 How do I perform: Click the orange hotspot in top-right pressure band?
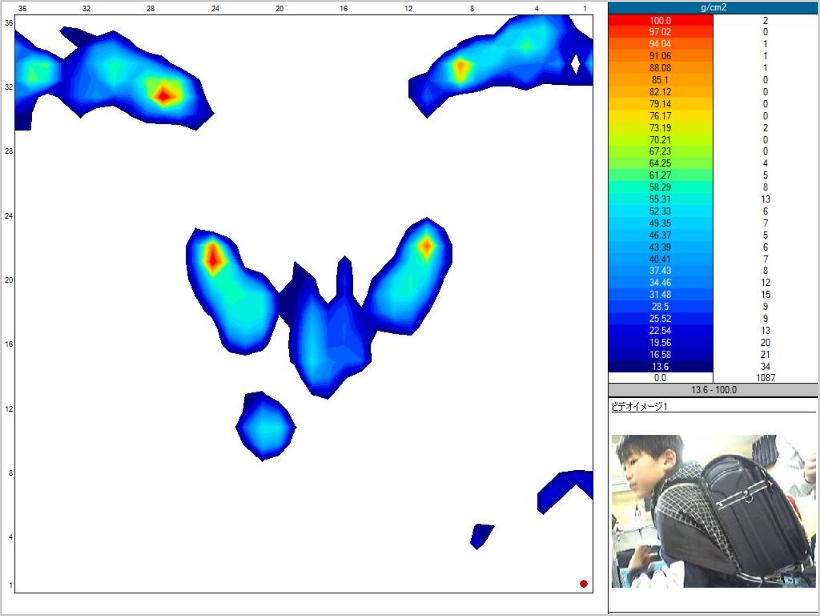click(x=460, y=69)
